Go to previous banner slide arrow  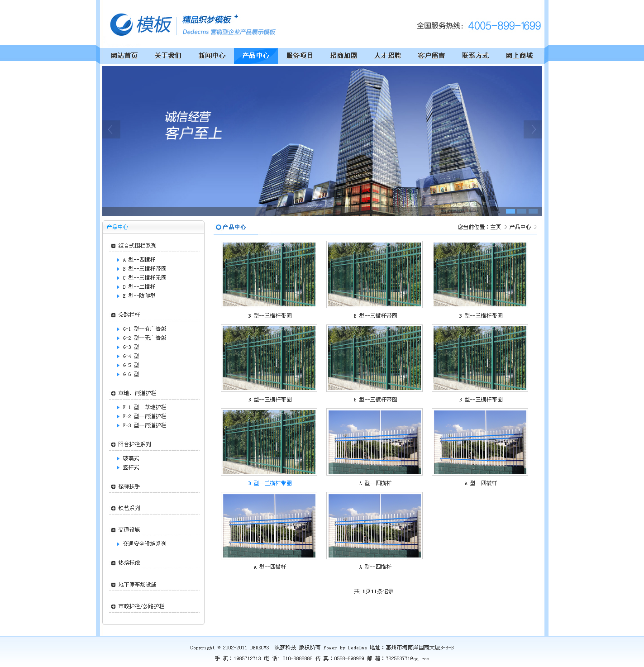click(x=111, y=129)
